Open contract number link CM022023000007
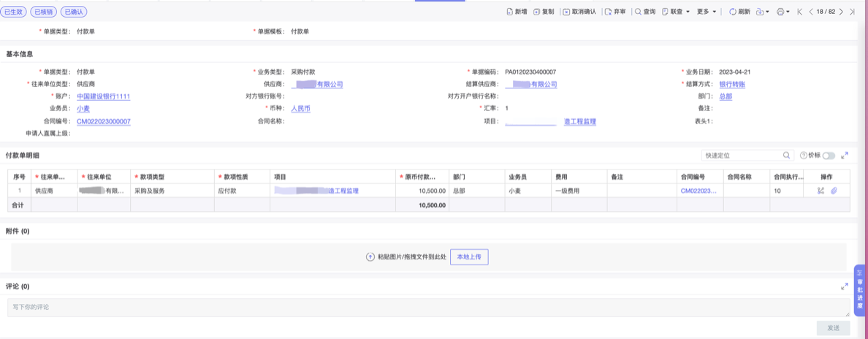 click(104, 121)
